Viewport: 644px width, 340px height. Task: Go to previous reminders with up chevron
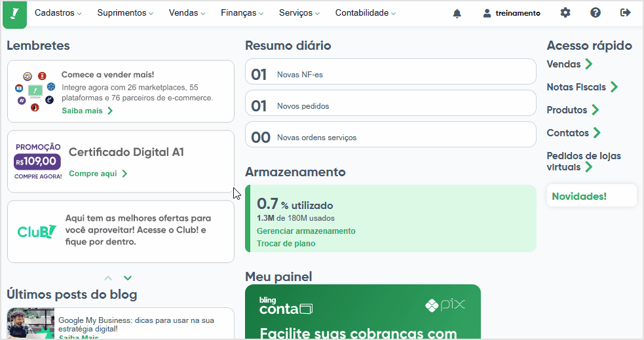[108, 278]
